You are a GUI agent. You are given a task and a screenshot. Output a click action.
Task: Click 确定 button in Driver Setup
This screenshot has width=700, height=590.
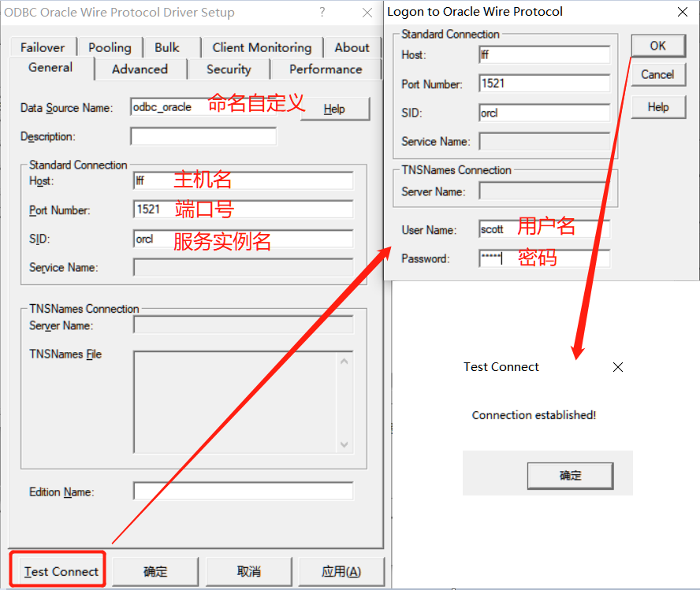(x=155, y=571)
